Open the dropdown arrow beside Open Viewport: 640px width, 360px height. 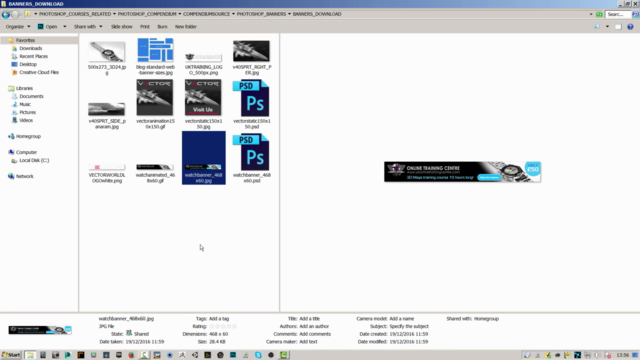pyautogui.click(x=64, y=27)
